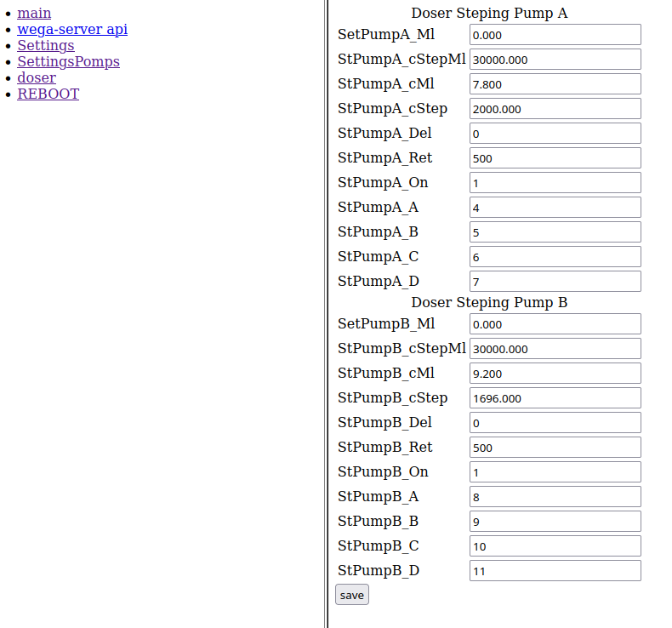Select the StPumpA_cMl field showing 7.800
The width and height of the screenshot is (672, 628).
[555, 84]
